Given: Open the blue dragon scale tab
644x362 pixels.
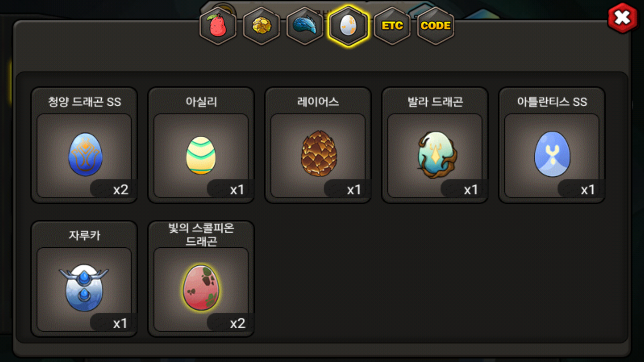Looking at the screenshot, I should point(305,26).
